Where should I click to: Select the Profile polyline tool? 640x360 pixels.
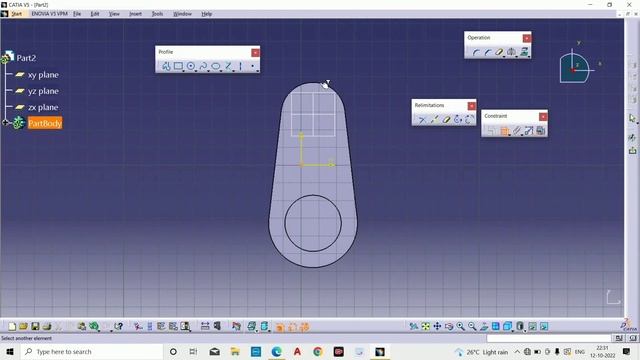pos(166,66)
